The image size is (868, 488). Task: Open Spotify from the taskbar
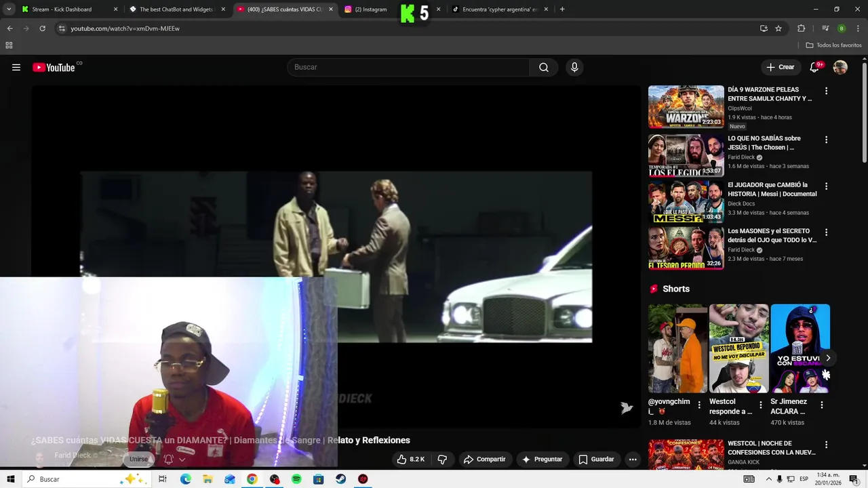(x=296, y=479)
